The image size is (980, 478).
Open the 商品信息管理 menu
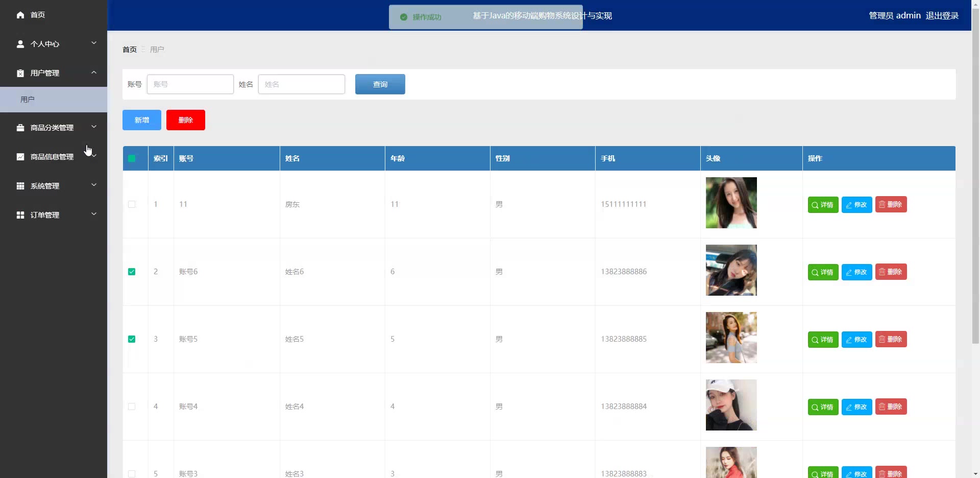coord(54,157)
